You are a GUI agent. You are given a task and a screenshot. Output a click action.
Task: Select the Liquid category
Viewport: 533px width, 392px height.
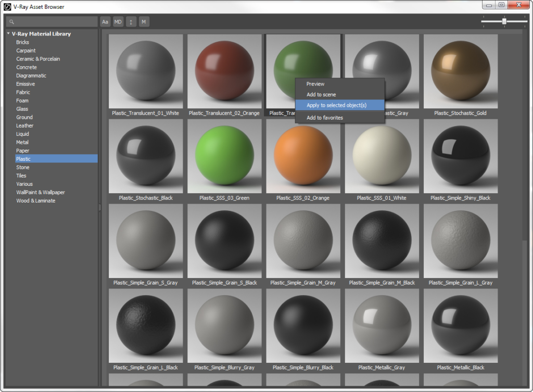pyautogui.click(x=23, y=134)
